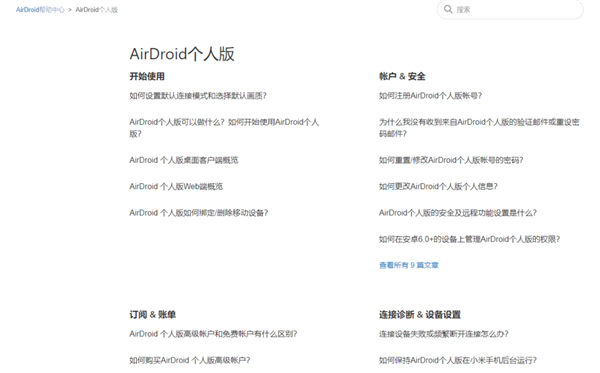Viewport: 600px width, 373px height.
Task: Open article 连接设备失败或频繁断开连接怎么办?
Action: pos(443,334)
